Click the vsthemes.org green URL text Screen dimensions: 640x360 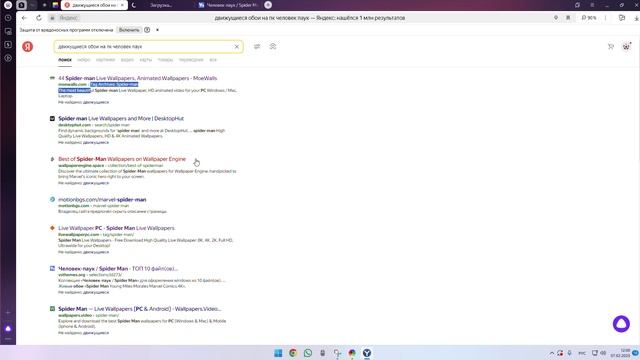coord(72,275)
